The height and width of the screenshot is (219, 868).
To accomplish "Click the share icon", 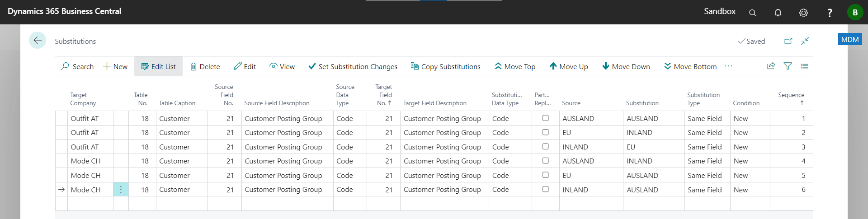I will (x=771, y=66).
